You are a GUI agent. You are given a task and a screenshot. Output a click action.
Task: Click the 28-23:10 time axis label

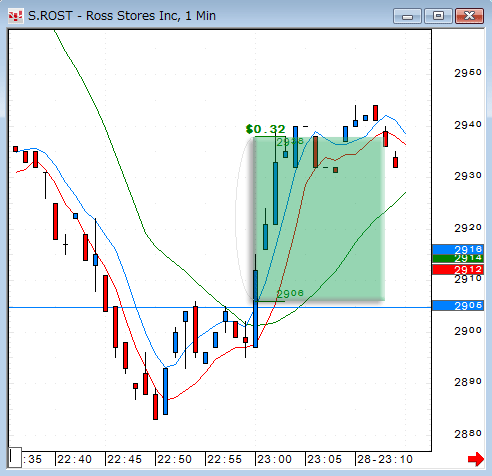(x=385, y=459)
